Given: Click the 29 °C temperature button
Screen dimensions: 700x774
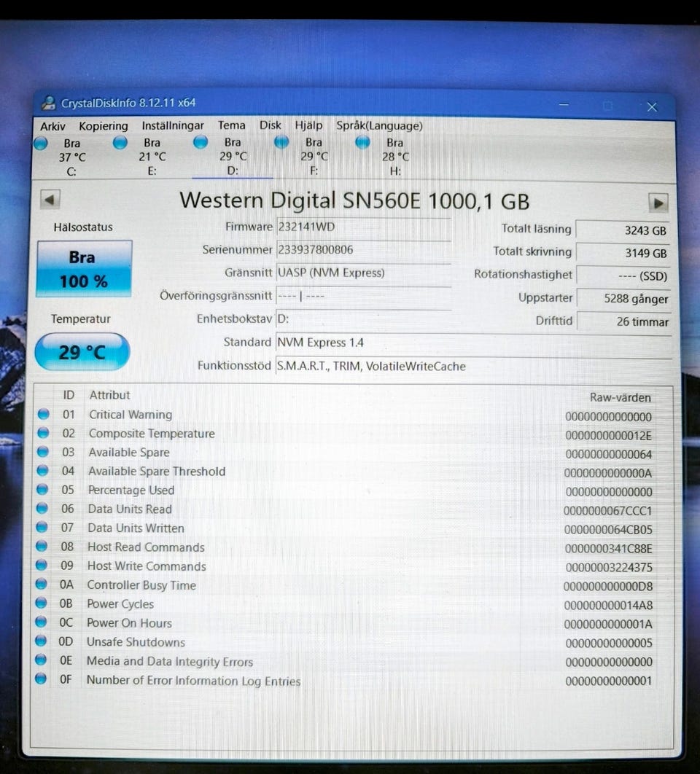Looking at the screenshot, I should pos(82,352).
